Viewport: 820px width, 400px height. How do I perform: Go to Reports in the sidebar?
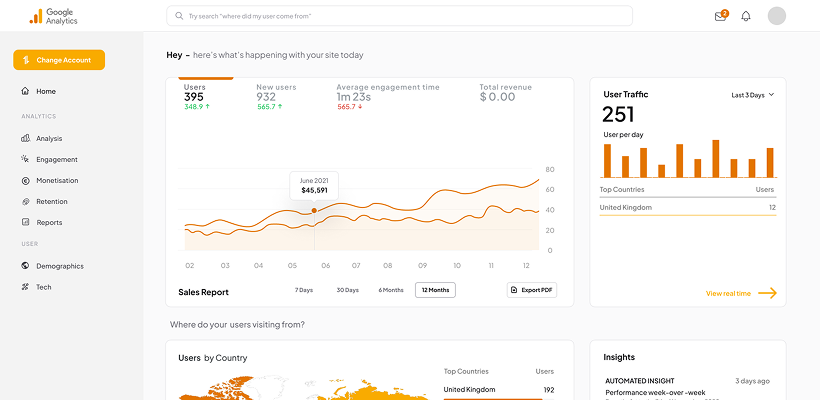49,222
